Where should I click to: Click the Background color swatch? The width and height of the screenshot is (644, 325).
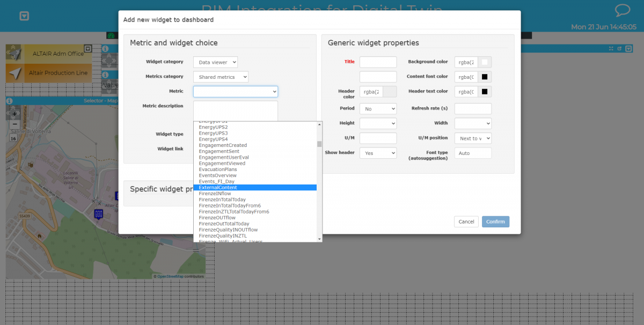485,62
